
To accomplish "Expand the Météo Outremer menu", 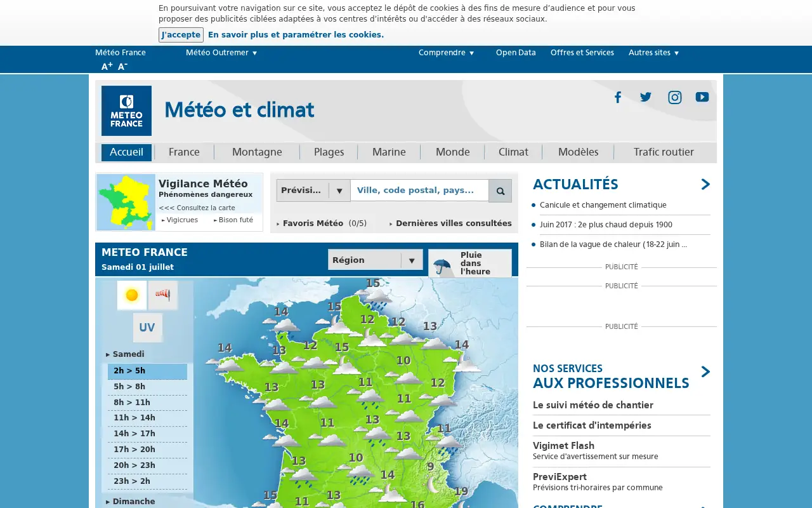I will (x=221, y=53).
